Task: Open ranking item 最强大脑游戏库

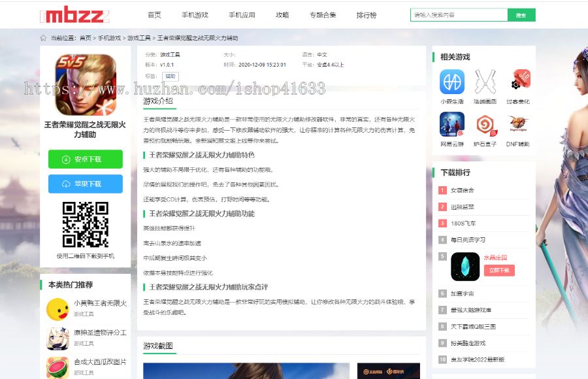Action: (470, 310)
